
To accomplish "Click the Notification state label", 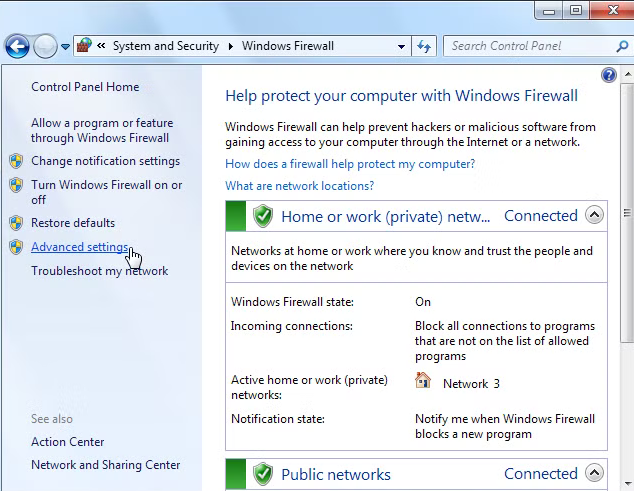I will 278,419.
